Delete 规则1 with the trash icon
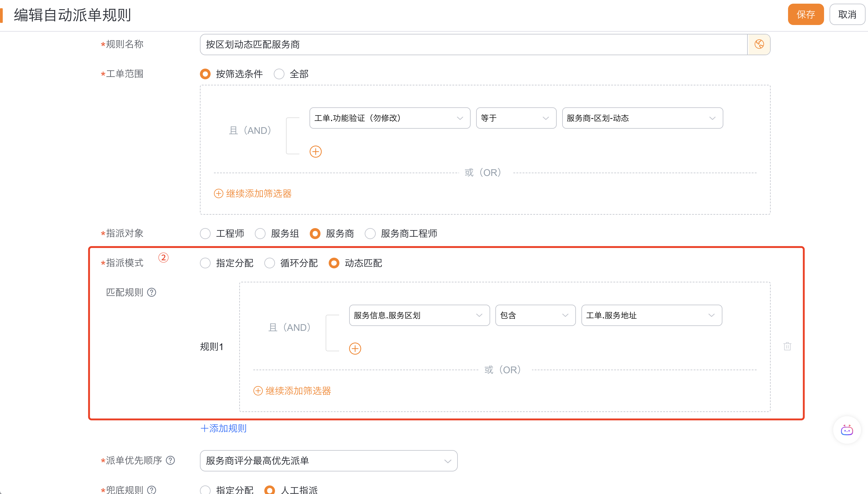 pyautogui.click(x=787, y=346)
